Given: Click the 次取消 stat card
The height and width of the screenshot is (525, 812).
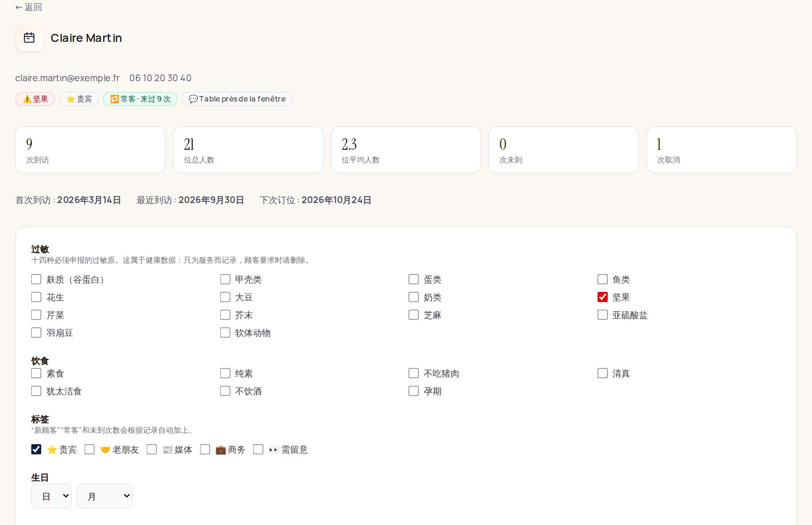Looking at the screenshot, I should pos(721,150).
